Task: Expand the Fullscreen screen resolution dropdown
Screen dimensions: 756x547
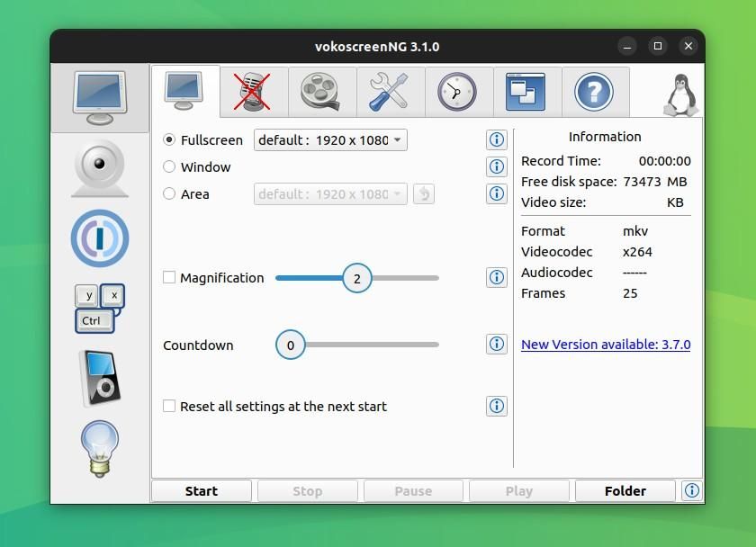Action: click(x=330, y=139)
